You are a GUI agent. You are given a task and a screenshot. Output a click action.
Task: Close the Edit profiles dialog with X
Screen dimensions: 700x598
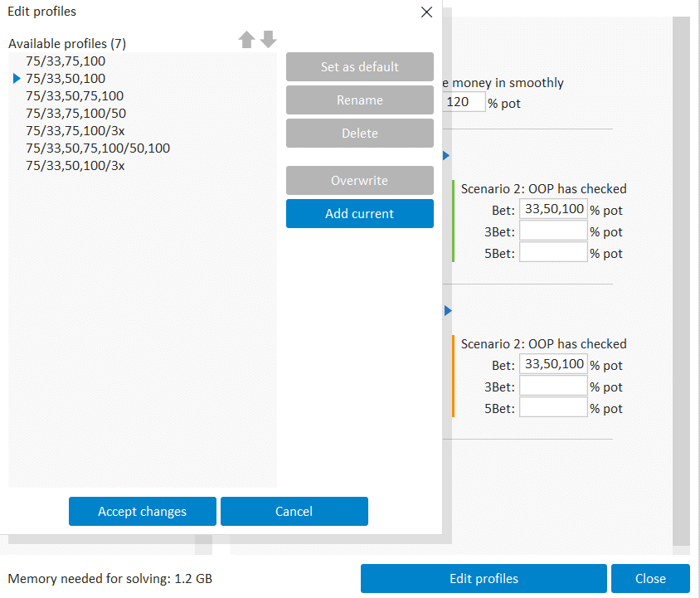(x=426, y=12)
